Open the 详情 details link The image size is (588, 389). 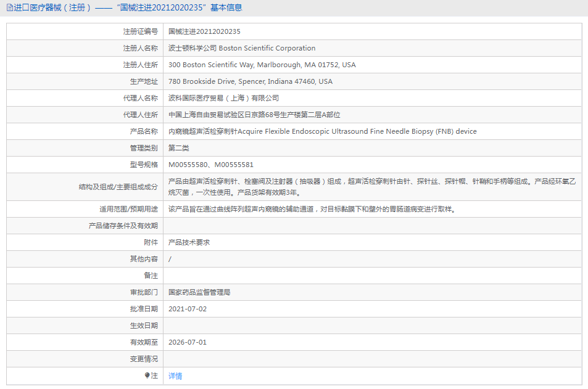pyautogui.click(x=175, y=376)
